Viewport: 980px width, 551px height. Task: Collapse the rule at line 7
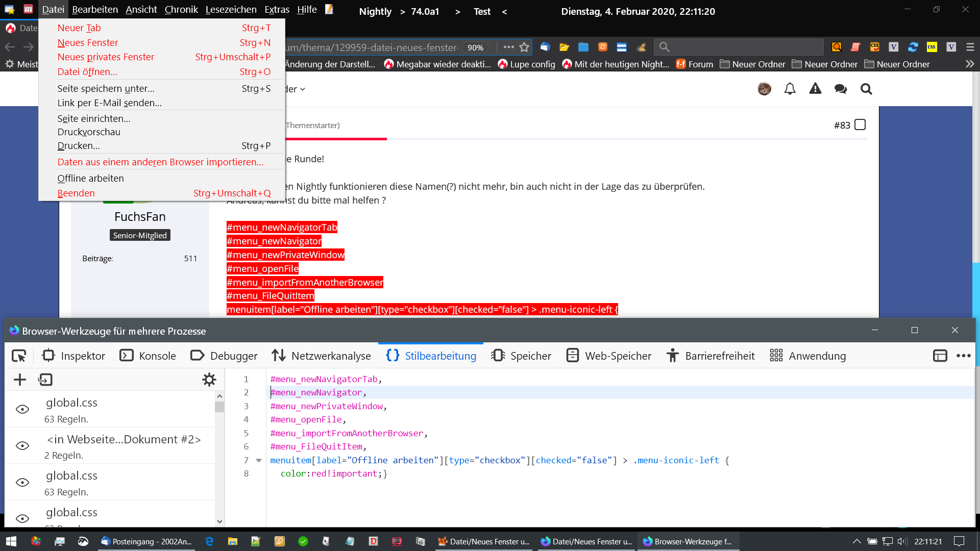259,460
